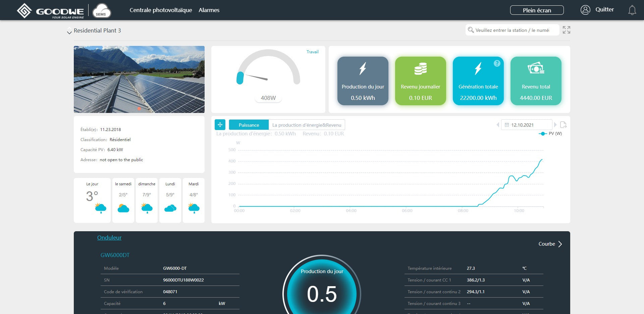Click the help question mark on Génération totale
The image size is (644, 314).
point(497,63)
